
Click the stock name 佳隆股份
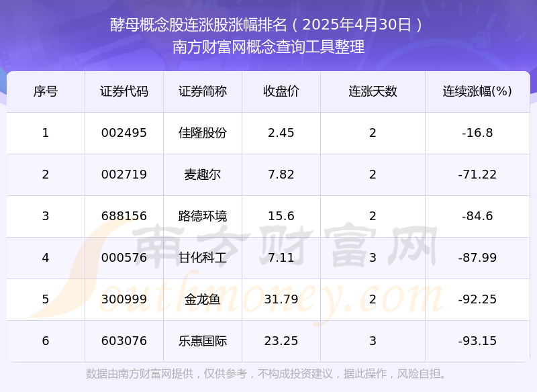(203, 133)
